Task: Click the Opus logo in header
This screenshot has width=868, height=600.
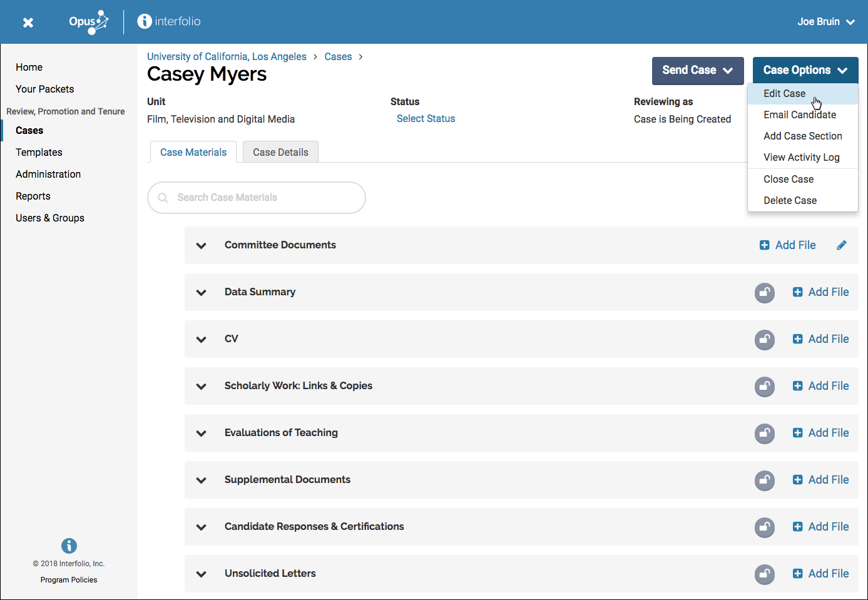Action: 88,22
